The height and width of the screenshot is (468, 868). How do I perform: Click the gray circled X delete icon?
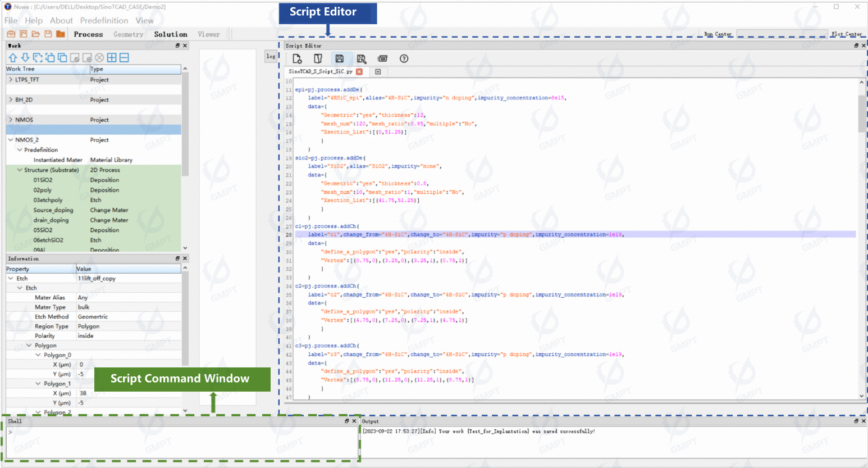(x=99, y=58)
